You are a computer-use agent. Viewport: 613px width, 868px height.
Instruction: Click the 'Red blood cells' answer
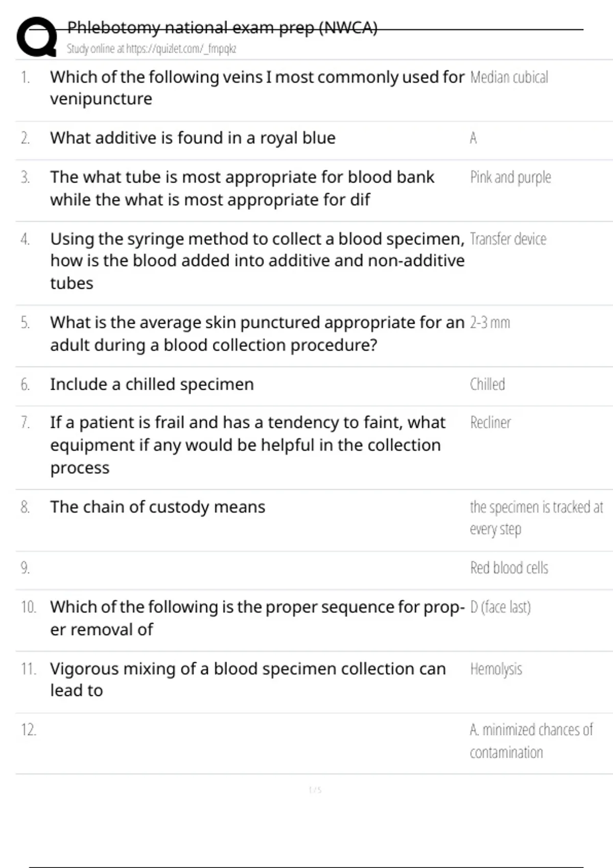click(x=509, y=568)
